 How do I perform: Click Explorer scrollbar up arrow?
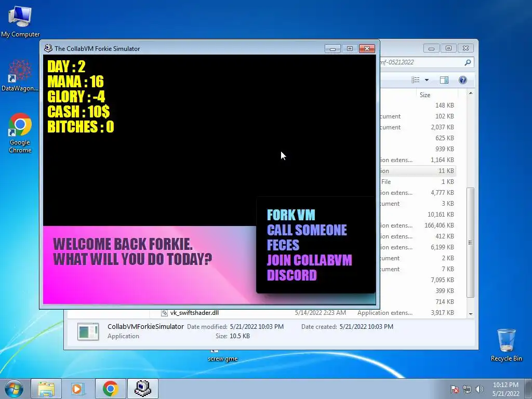[471, 93]
